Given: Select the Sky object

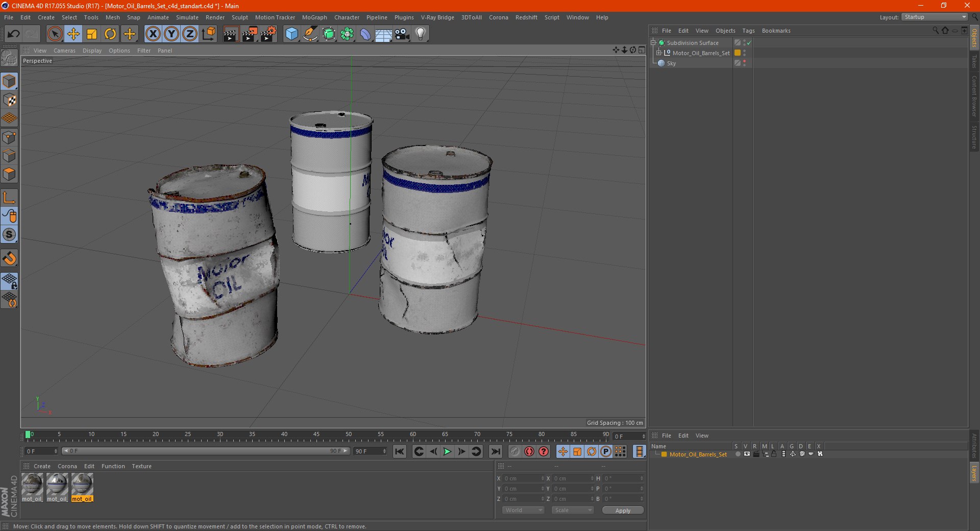Looking at the screenshot, I should [x=671, y=63].
